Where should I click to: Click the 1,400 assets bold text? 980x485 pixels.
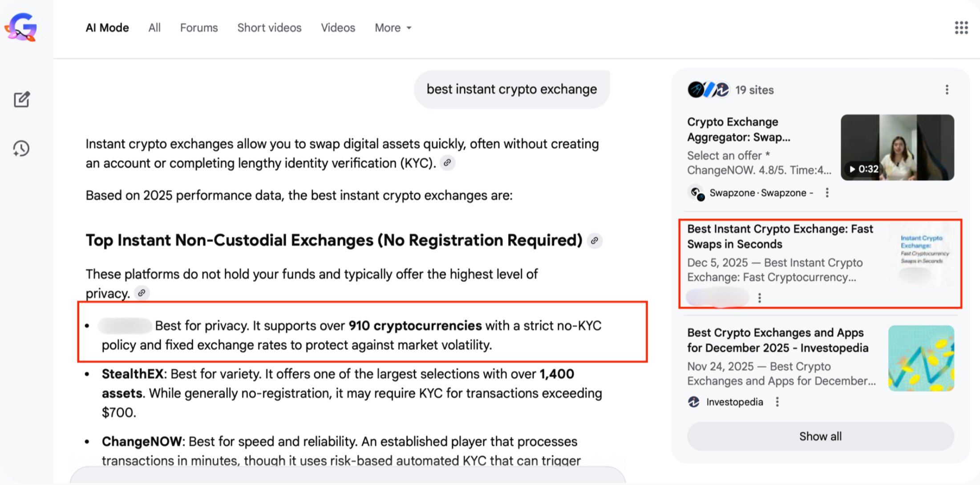point(338,384)
